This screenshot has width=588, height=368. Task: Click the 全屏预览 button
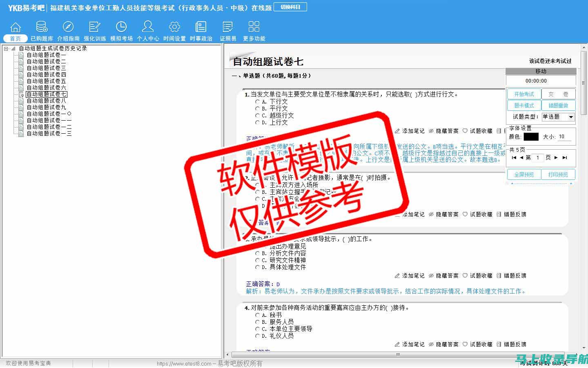pyautogui.click(x=524, y=175)
